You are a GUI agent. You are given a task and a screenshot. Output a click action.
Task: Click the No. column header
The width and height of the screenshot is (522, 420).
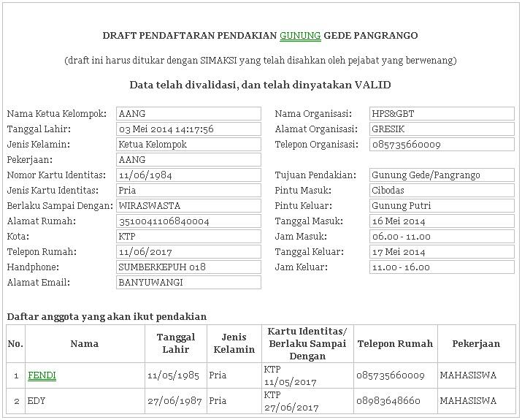15,344
